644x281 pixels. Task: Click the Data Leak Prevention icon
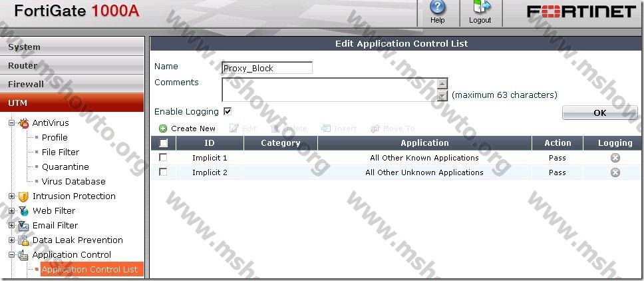pyautogui.click(x=23, y=240)
